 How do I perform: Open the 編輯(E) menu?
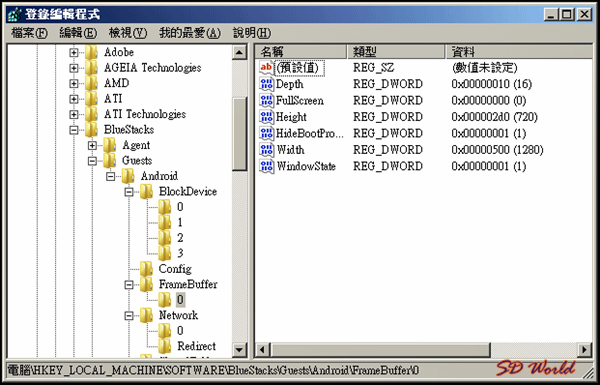78,33
